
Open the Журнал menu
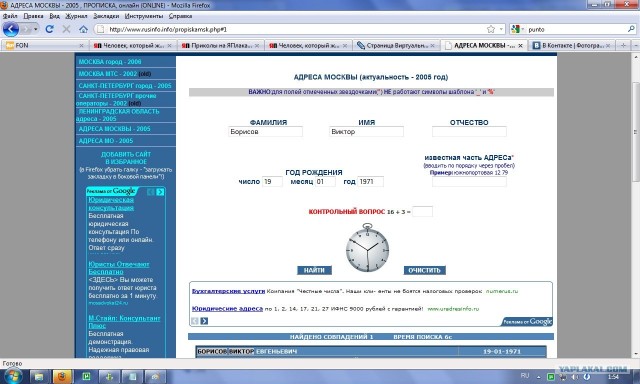76,16
